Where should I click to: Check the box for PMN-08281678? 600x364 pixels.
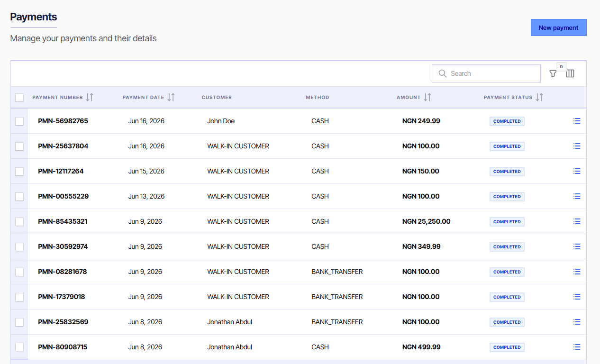coord(19,272)
